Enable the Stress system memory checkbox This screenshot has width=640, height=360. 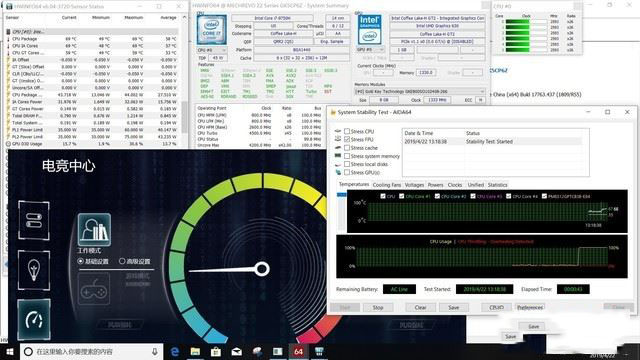(x=347, y=156)
